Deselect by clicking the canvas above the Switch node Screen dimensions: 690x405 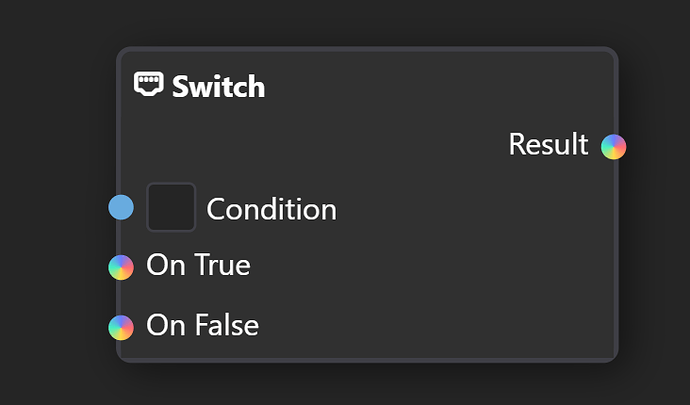[360, 22]
